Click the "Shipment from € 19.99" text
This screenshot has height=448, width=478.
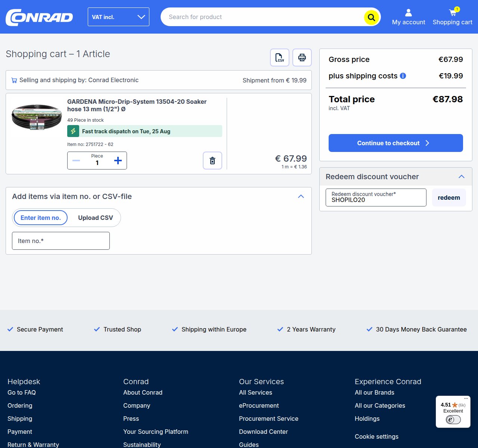[x=274, y=80]
